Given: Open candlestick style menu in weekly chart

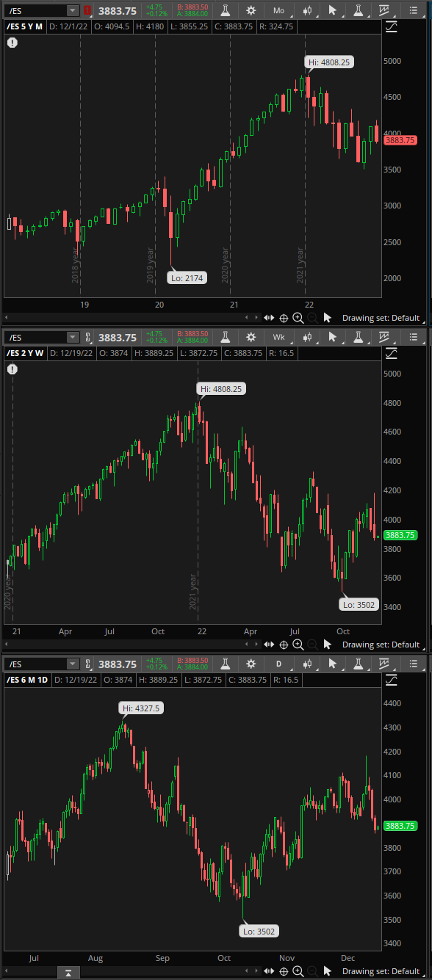Looking at the screenshot, I should point(307,337).
